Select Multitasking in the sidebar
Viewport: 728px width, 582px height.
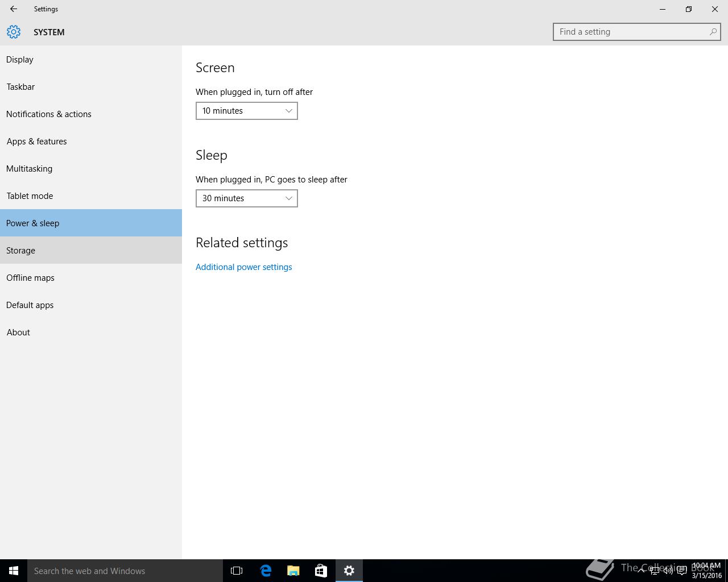91,168
